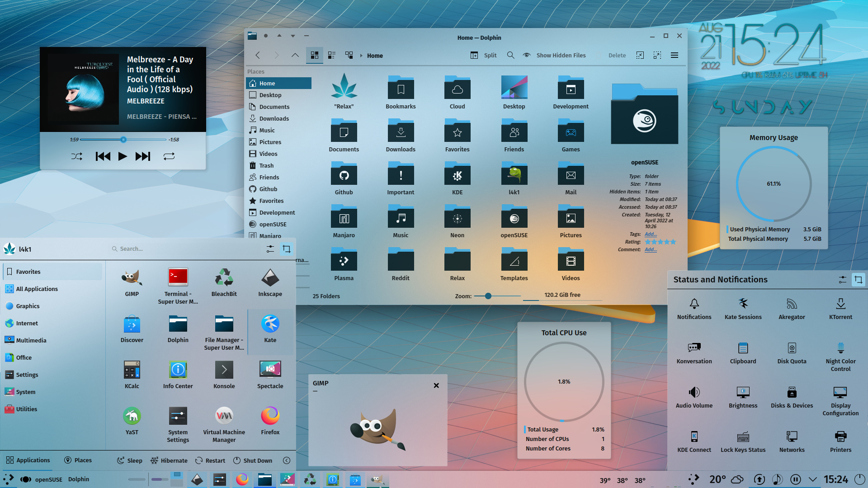
Task: Switch Dolphin to icons view mode
Action: tap(315, 55)
